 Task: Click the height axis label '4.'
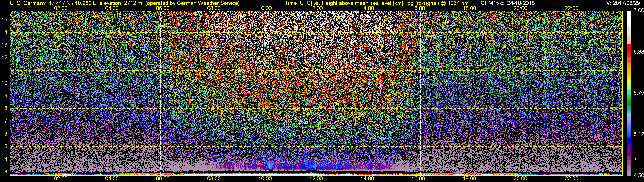pos(6,159)
